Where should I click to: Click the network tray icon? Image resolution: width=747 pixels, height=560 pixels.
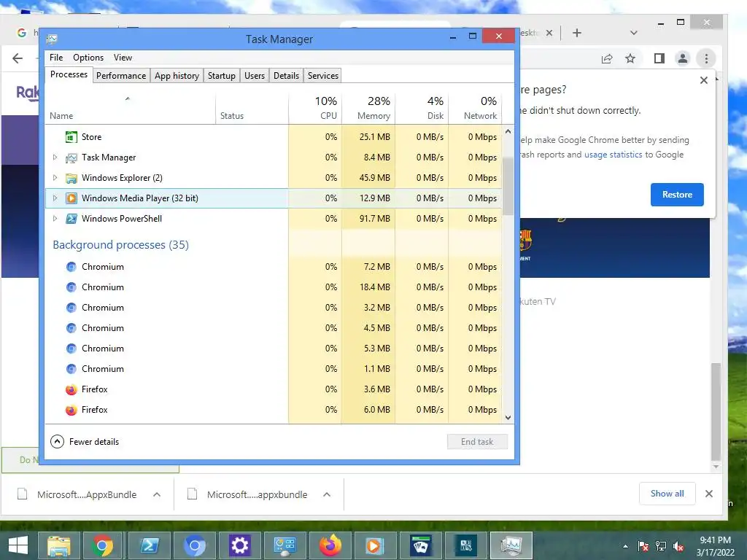(x=661, y=546)
